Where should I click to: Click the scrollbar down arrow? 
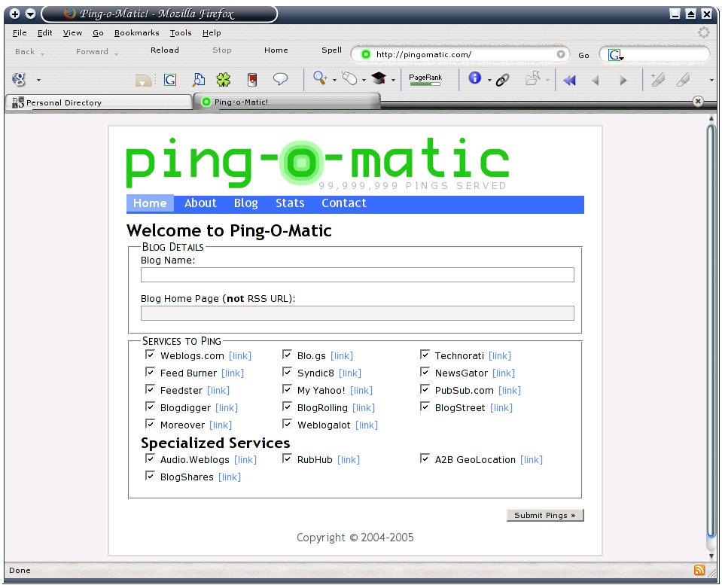711,556
